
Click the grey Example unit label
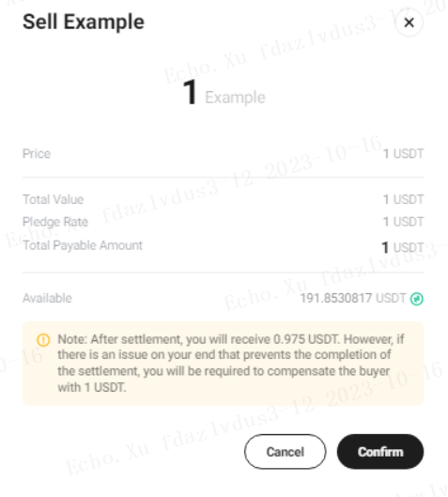(x=235, y=98)
